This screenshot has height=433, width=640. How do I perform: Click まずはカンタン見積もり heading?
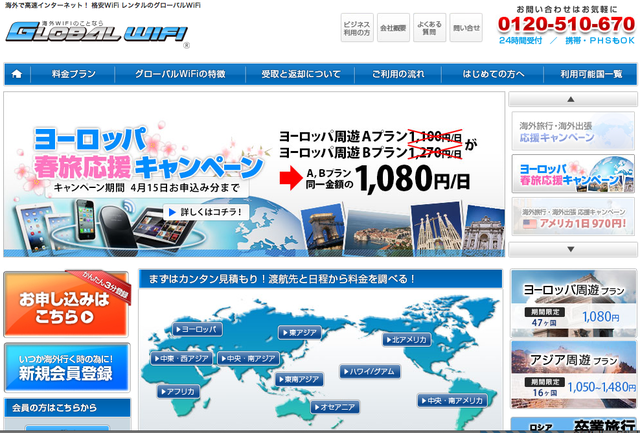click(282, 279)
